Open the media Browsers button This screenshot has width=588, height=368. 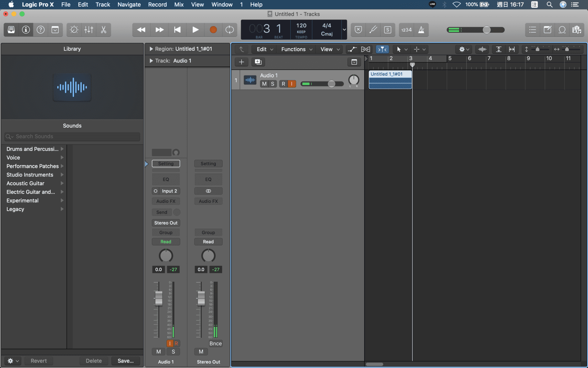tap(577, 30)
